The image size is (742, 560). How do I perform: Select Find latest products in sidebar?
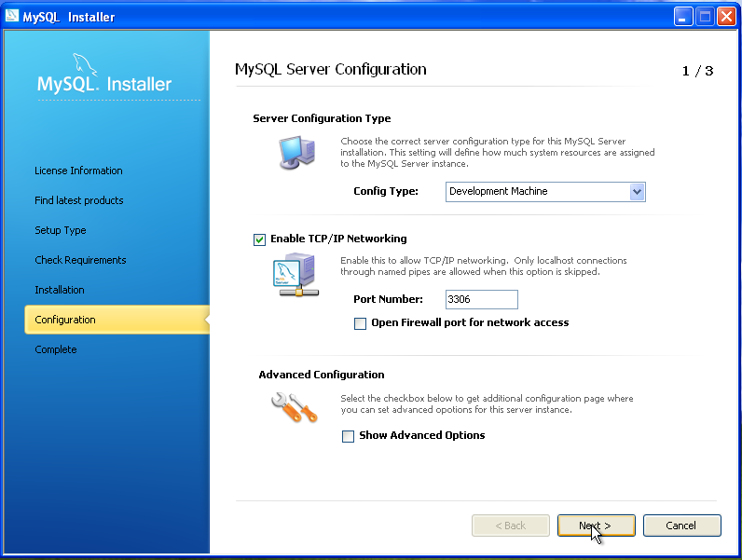[79, 200]
